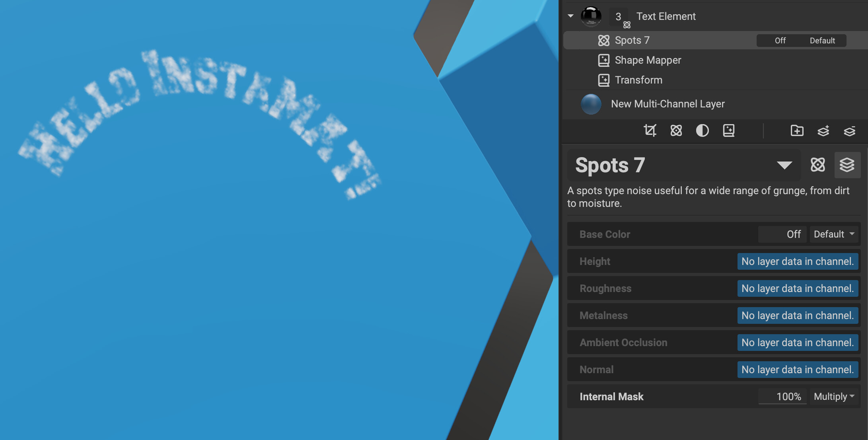Screen dimensions: 868x440
Task: Click the add layer plus icon
Action: click(x=823, y=130)
